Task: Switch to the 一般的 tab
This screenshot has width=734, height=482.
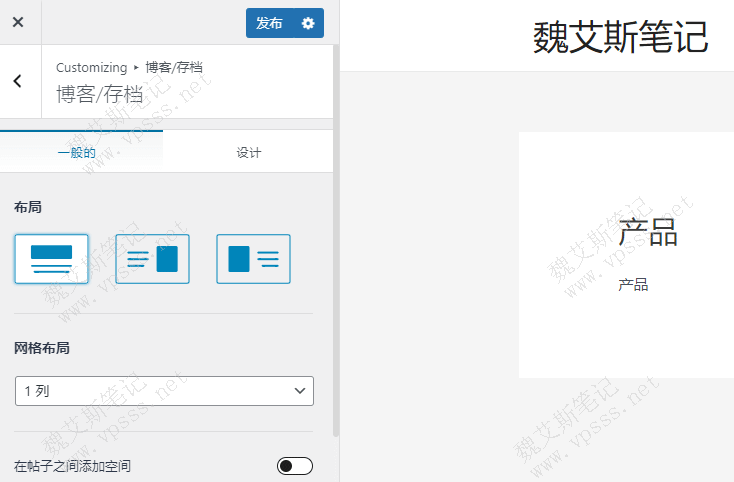Action: tap(81, 152)
